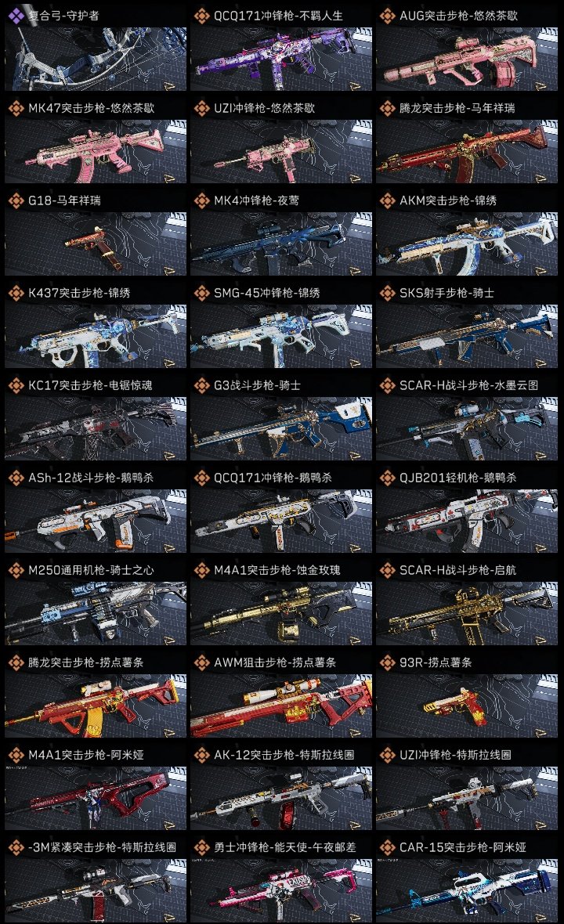Choose the SCAR-H战斗步枪-水墨云图 skin image
Viewport: 564px width, 924px height.
click(x=467, y=428)
